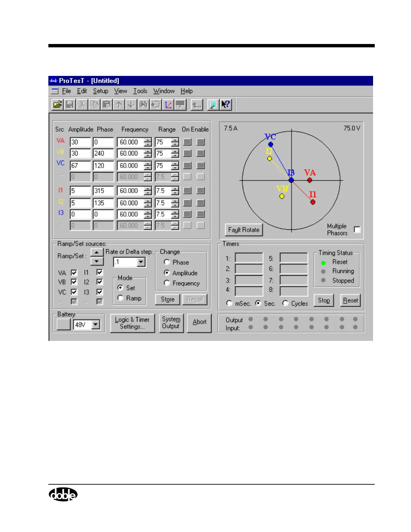This screenshot has height=532, width=411.
Task: Click the I2 range spinner arrows
Action: (x=175, y=203)
